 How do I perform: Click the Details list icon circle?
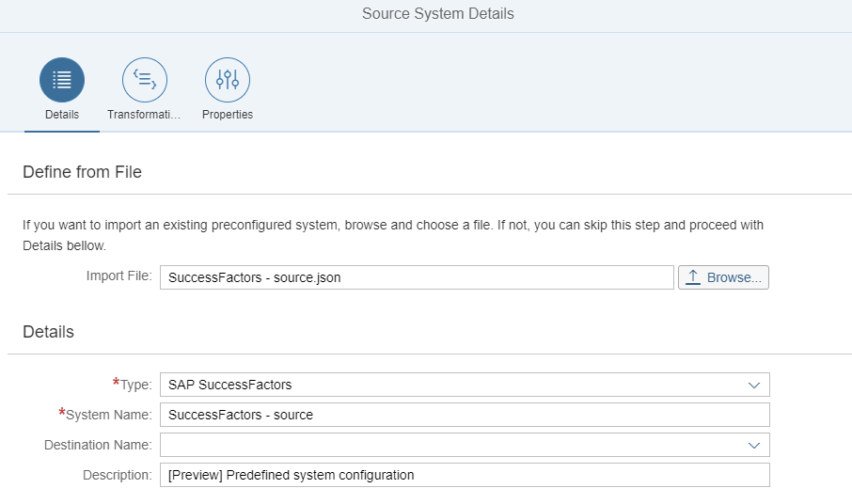pyautogui.click(x=62, y=80)
